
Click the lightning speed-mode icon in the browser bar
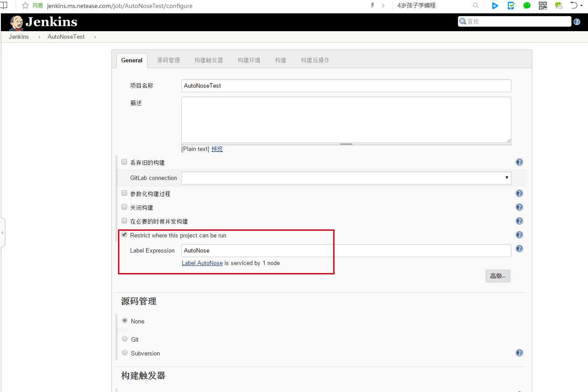pos(372,6)
